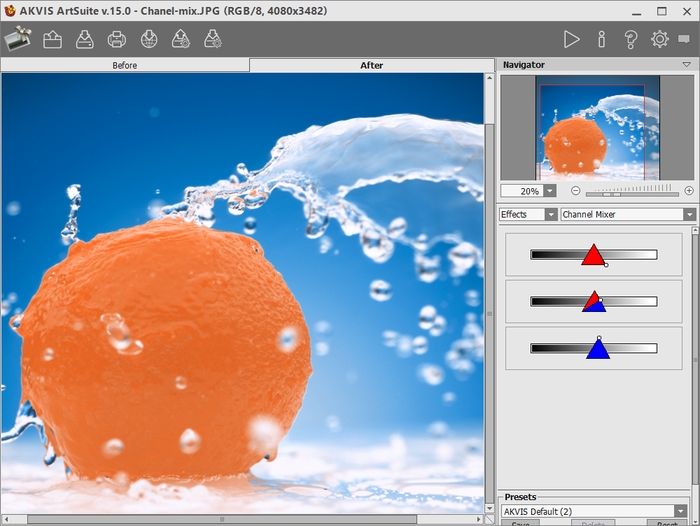Click the Open image toolbar icon
700x526 pixels.
pos(53,39)
